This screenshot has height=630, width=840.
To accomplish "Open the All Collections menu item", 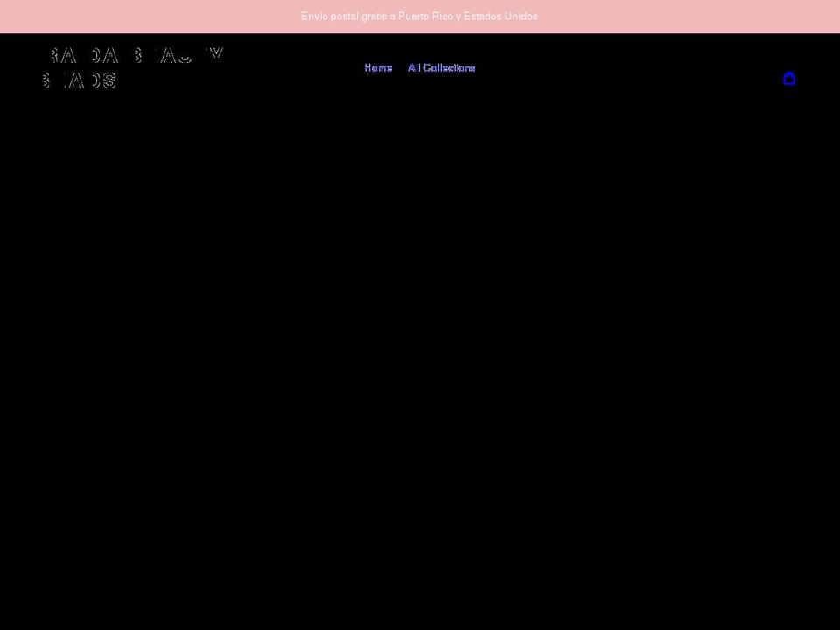I will coord(441,68).
